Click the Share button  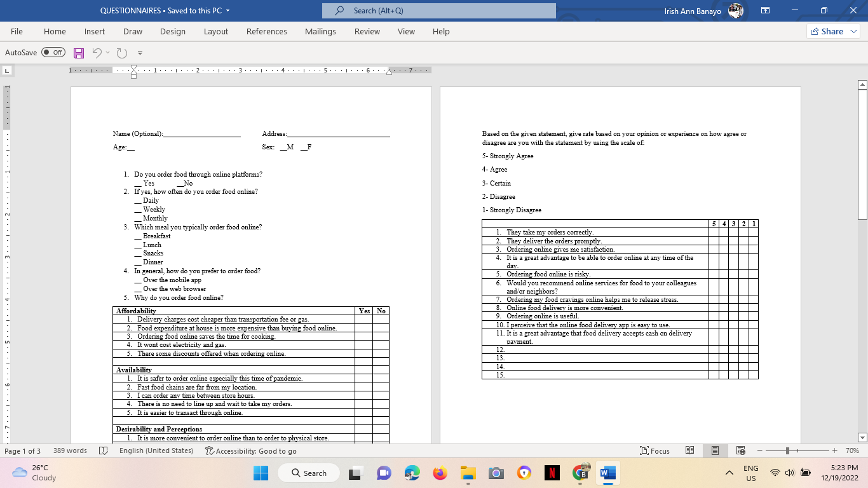coord(827,31)
